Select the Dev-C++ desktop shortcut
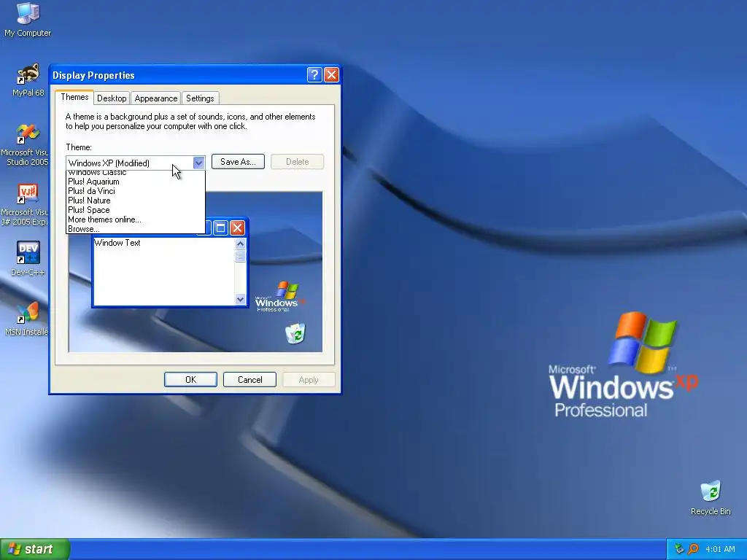The height and width of the screenshot is (560, 747). [x=28, y=258]
